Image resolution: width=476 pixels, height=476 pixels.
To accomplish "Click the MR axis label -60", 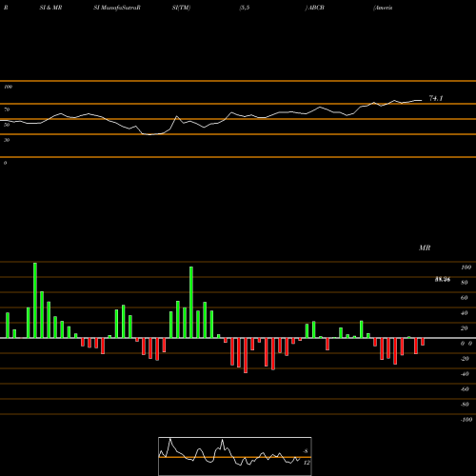I will coord(465,389).
